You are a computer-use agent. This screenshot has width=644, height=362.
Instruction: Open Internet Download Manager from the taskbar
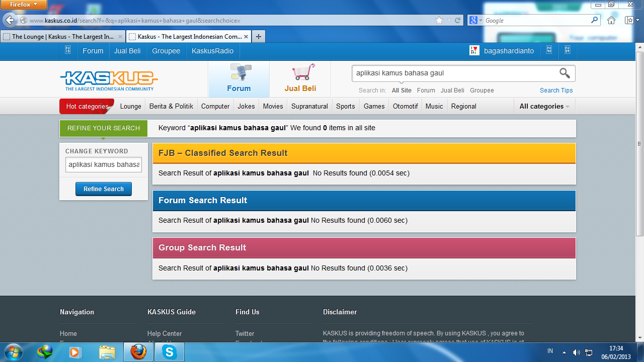[x=45, y=352]
